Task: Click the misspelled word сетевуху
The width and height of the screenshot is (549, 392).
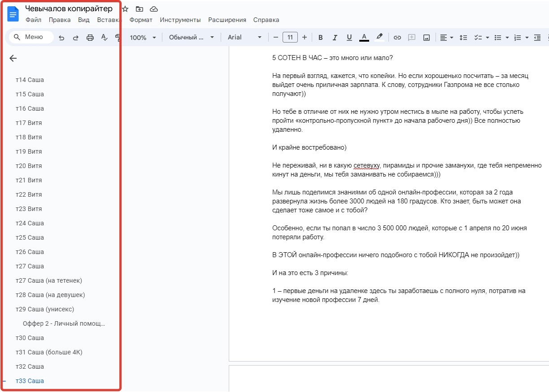Action: (x=366, y=165)
